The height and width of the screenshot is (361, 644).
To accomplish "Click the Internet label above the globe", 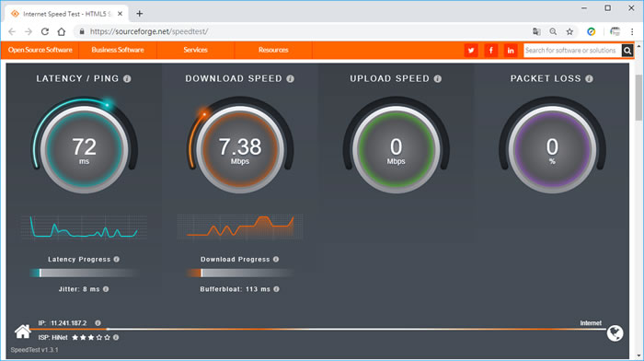I will coord(591,323).
